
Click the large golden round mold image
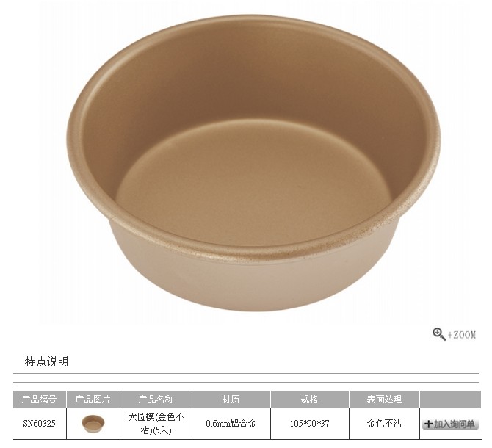(x=253, y=163)
